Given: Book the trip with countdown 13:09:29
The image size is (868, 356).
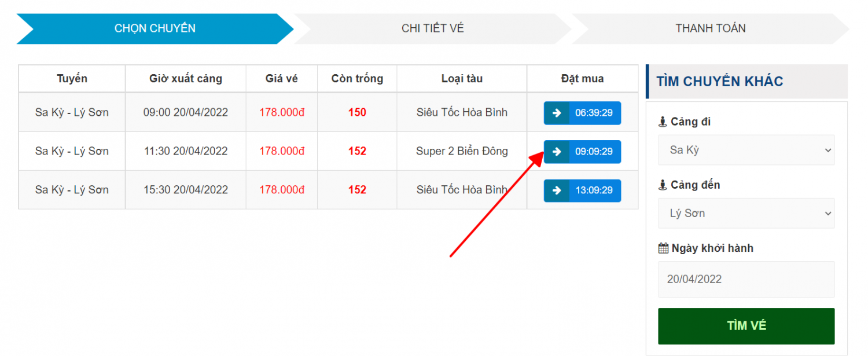Looking at the screenshot, I should click(x=594, y=190).
